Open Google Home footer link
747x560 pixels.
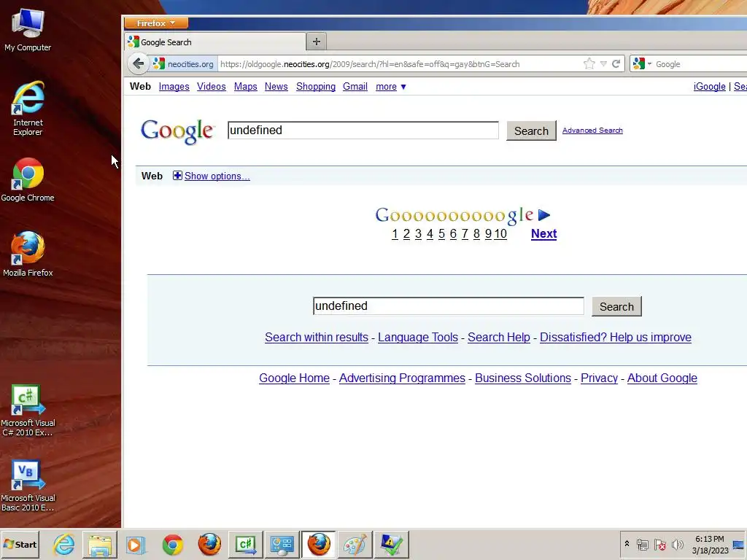295,378
